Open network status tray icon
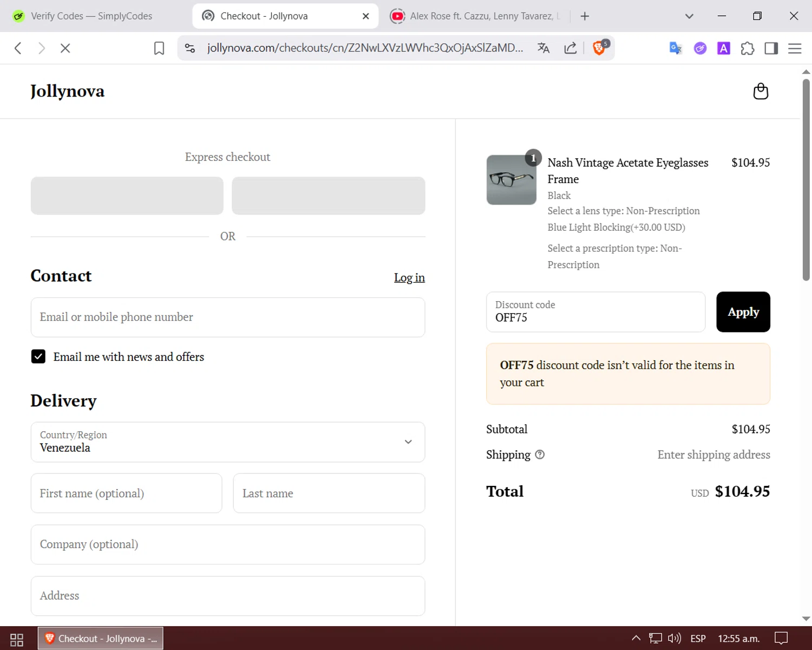This screenshot has height=650, width=812. tap(656, 638)
